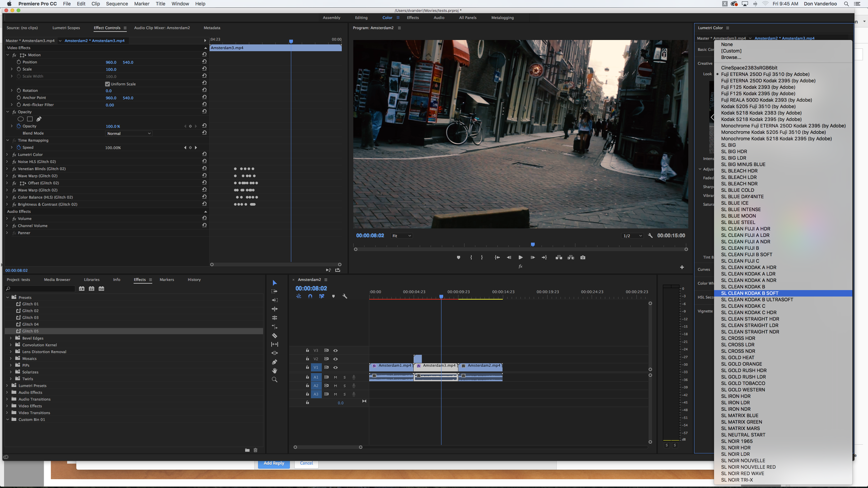Open Timeline display settings wrench

coord(345,296)
